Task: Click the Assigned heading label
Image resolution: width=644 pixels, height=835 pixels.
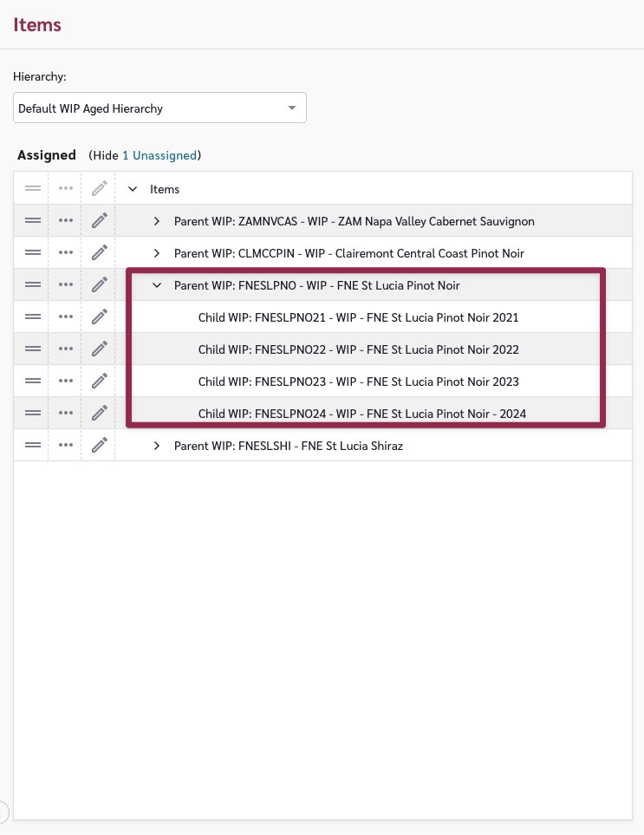Action: pyautogui.click(x=47, y=155)
